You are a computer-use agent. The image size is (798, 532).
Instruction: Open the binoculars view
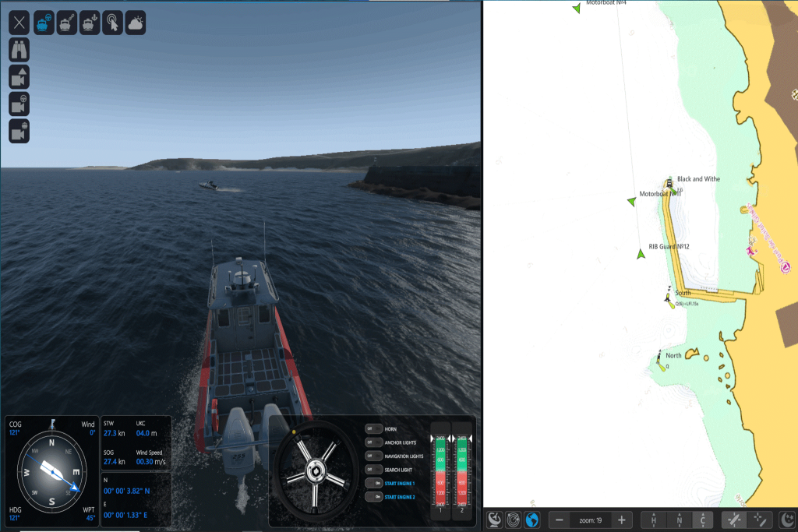(19, 50)
